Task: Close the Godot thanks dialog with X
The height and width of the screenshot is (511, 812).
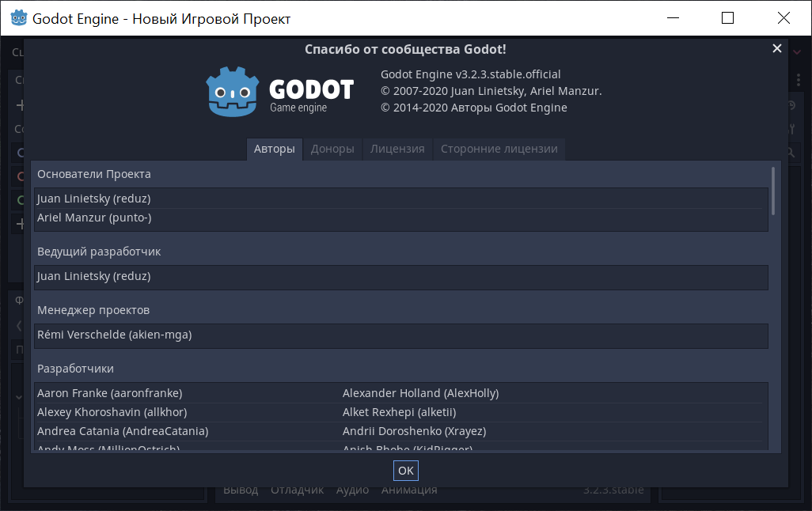Action: (x=777, y=48)
